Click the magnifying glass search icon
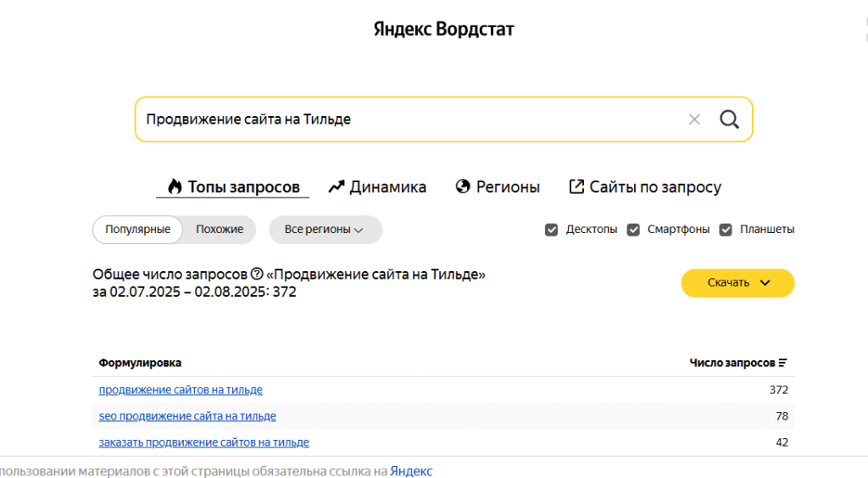Image resolution: width=868 pixels, height=478 pixels. pyautogui.click(x=729, y=119)
